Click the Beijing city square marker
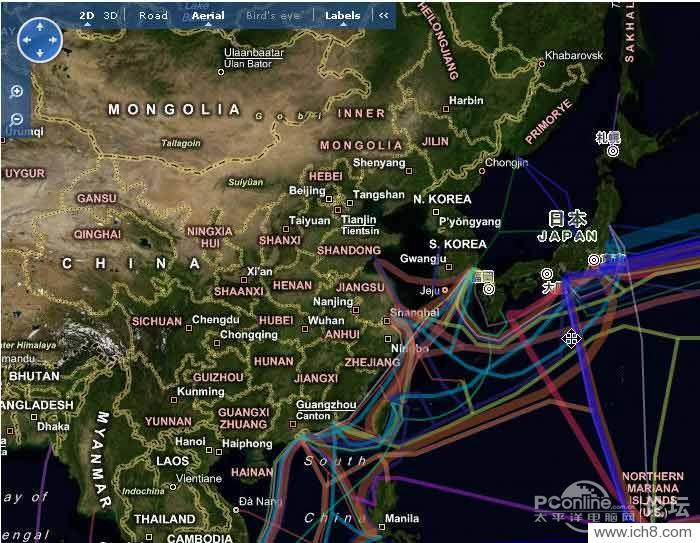The width and height of the screenshot is (700, 543). (329, 199)
